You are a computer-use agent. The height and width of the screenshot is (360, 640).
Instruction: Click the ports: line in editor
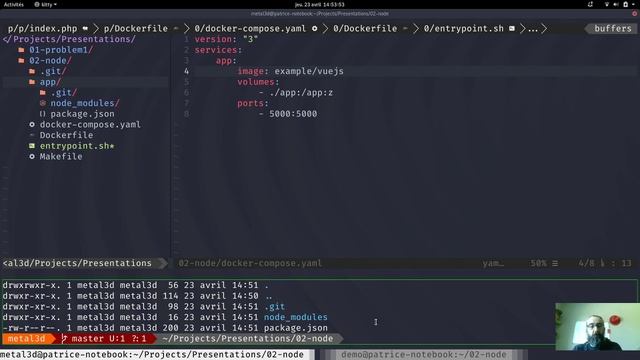pos(253,103)
